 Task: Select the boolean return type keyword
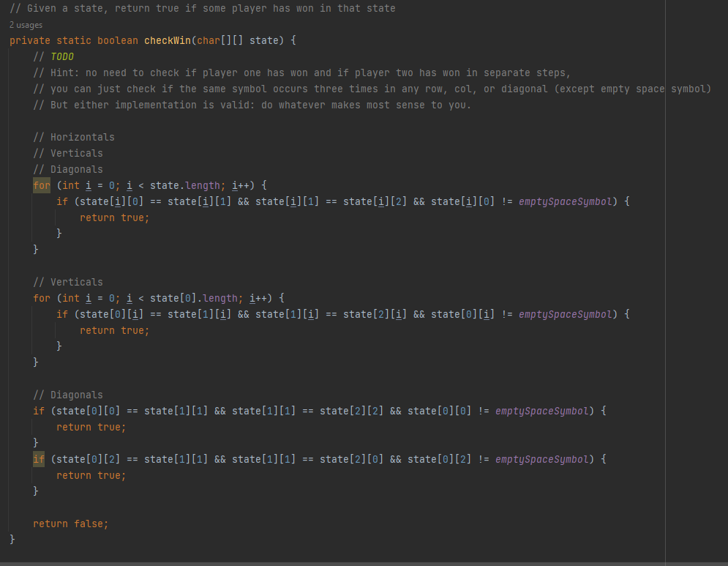(x=117, y=40)
